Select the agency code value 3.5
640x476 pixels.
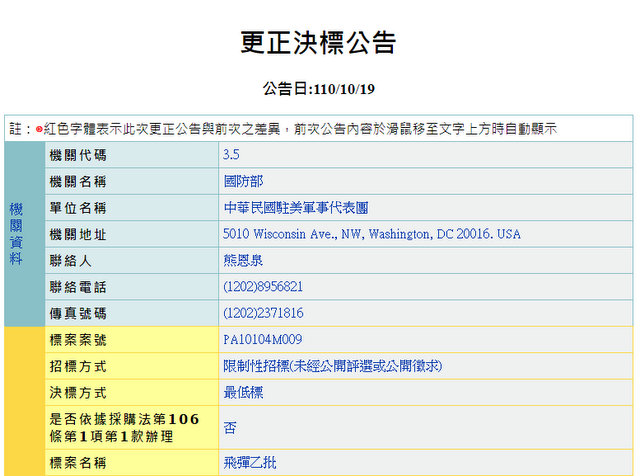(231, 155)
